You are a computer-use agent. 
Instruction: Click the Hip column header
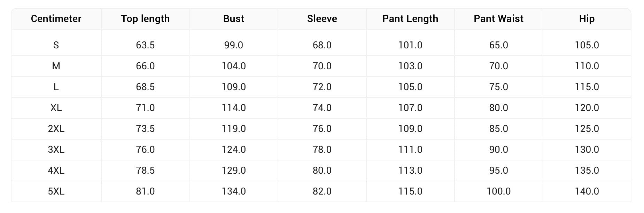point(587,19)
